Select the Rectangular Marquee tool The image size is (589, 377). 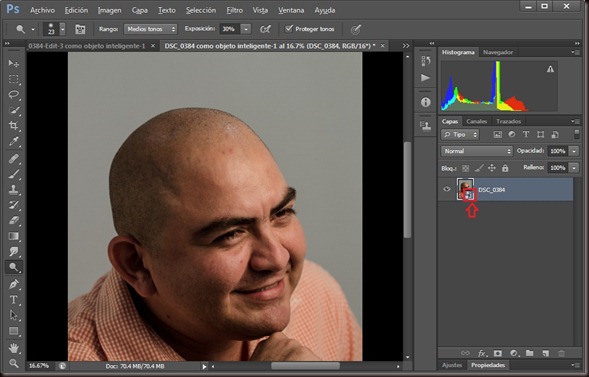(x=14, y=79)
